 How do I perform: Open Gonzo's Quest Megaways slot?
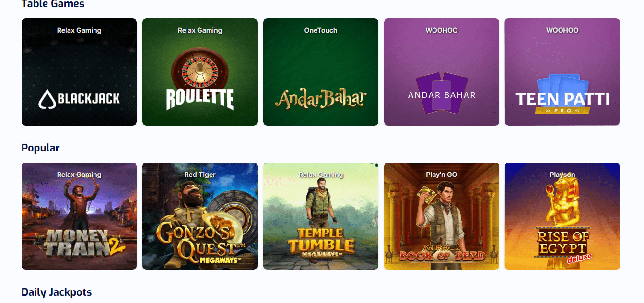point(200,216)
